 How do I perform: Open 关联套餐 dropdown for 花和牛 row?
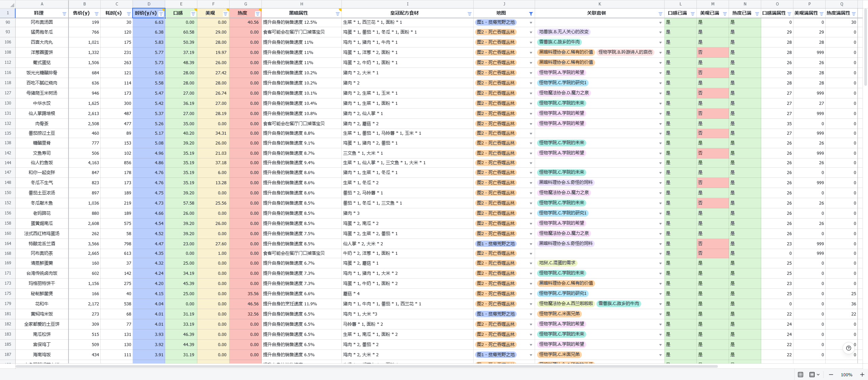click(660, 304)
